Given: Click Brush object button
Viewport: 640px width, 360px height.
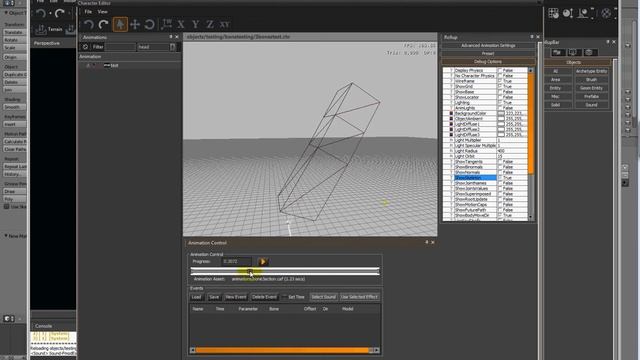Looking at the screenshot, I should coord(591,80).
